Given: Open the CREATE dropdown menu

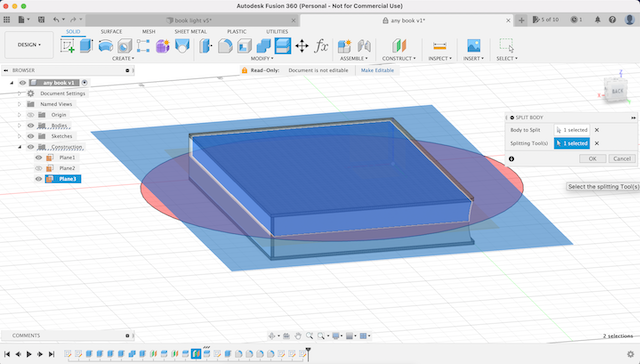Looking at the screenshot, I should tap(123, 58).
